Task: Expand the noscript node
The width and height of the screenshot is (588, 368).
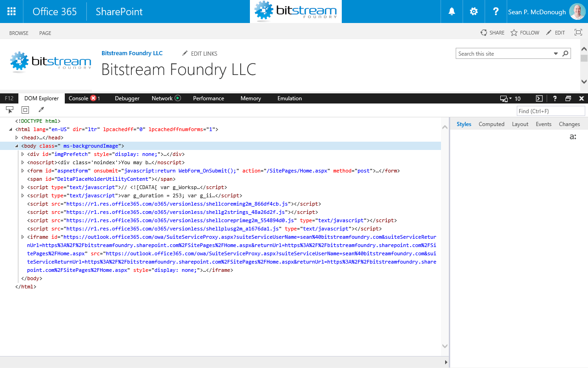Action: [23, 162]
